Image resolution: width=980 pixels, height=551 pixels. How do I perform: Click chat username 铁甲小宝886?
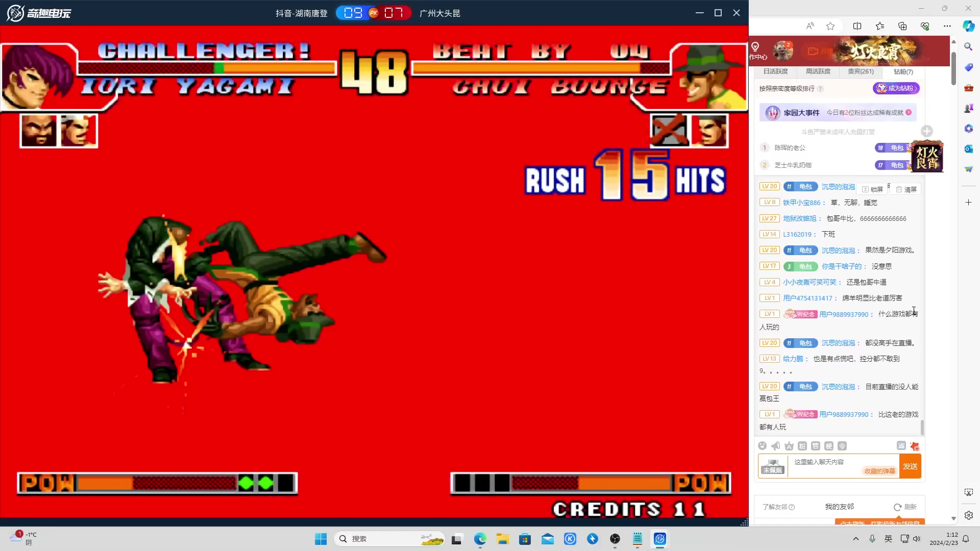coord(802,203)
